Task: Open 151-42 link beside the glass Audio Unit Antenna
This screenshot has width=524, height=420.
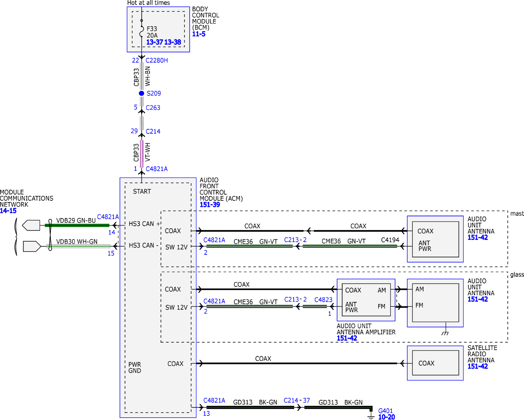Action: 478,299
